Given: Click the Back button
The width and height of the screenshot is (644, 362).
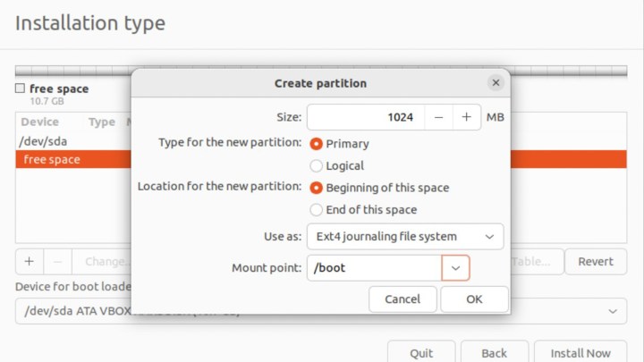Looking at the screenshot, I should [494, 352].
